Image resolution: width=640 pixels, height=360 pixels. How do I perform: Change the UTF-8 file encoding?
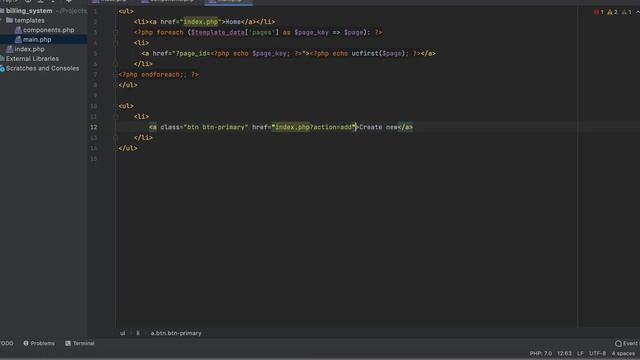[598, 353]
